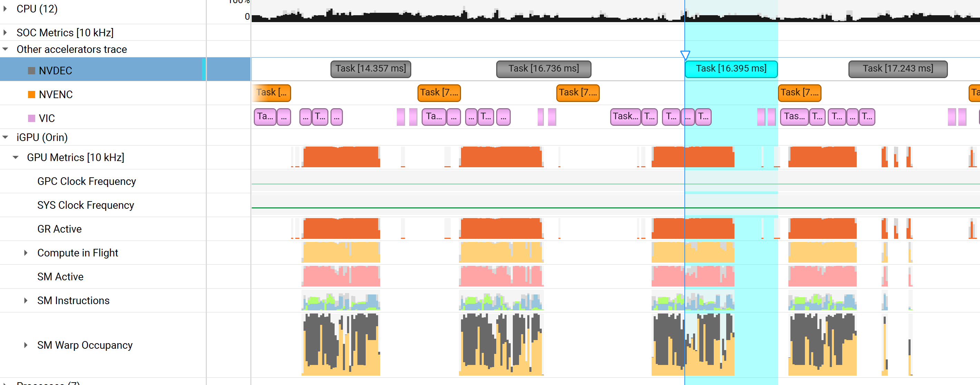The image size is (980, 385).
Task: Select the NVDEC row label
Action: pos(56,71)
